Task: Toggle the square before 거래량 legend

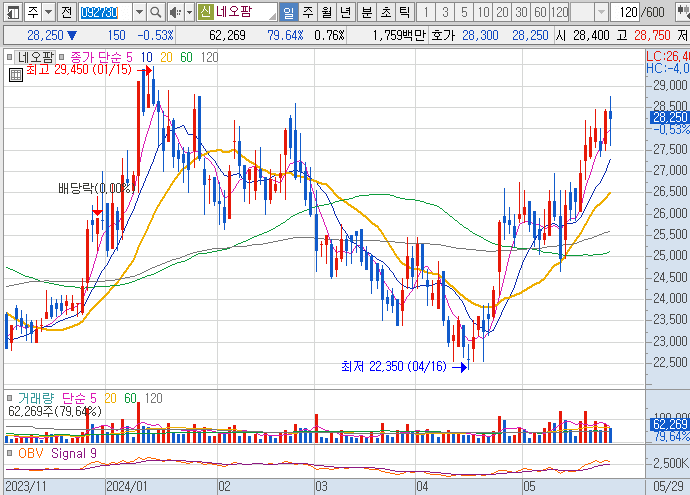Action: click(x=10, y=398)
